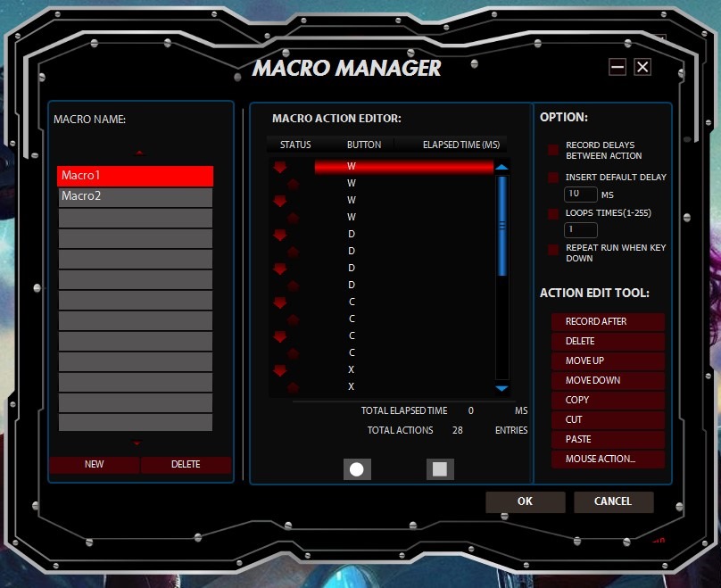721x588 pixels.
Task: Stop recording with the square stop button
Action: click(440, 469)
